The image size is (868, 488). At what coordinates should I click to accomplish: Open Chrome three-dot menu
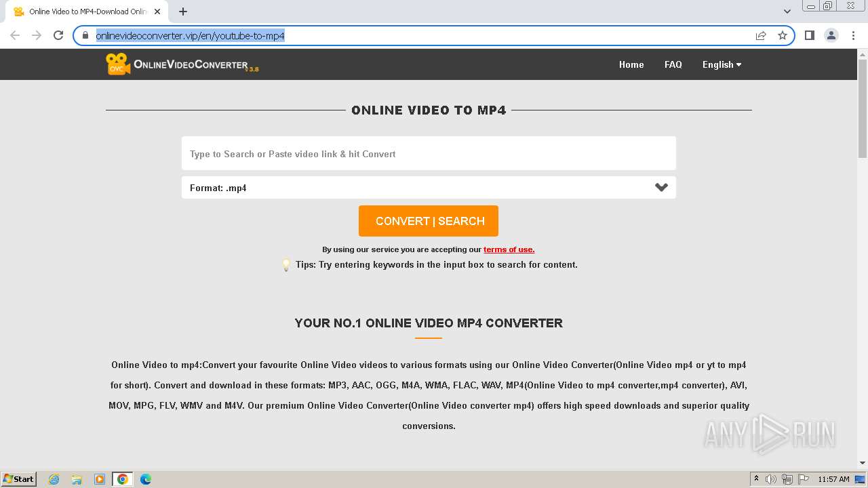pyautogui.click(x=853, y=35)
